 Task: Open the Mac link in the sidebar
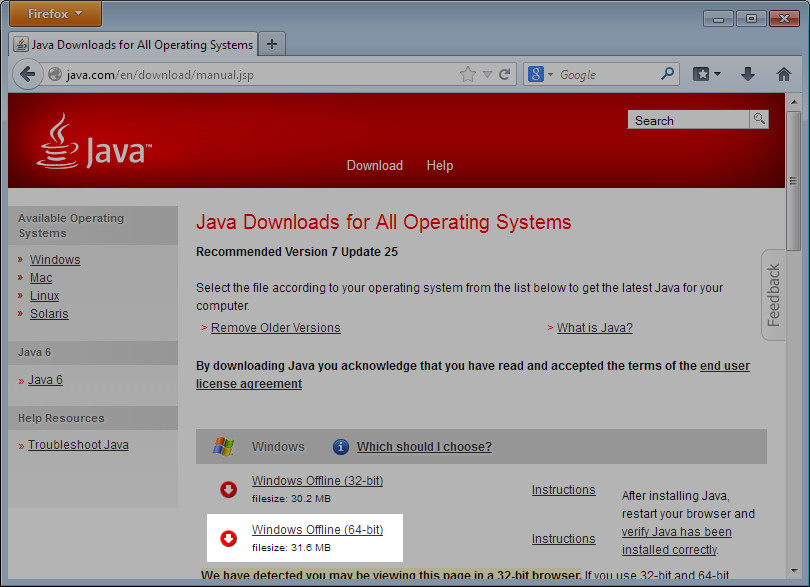point(41,278)
